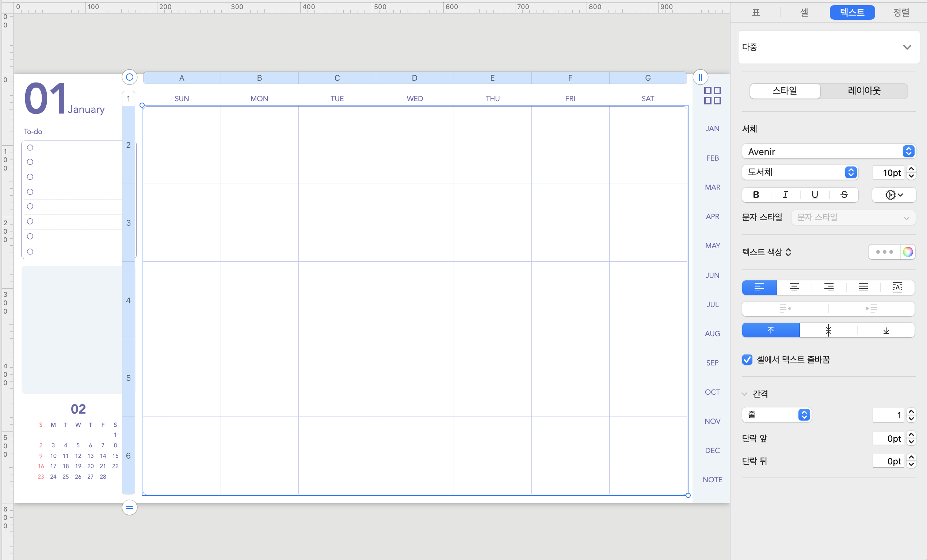This screenshot has height=560, width=927.
Task: Select column A header
Action: point(182,78)
